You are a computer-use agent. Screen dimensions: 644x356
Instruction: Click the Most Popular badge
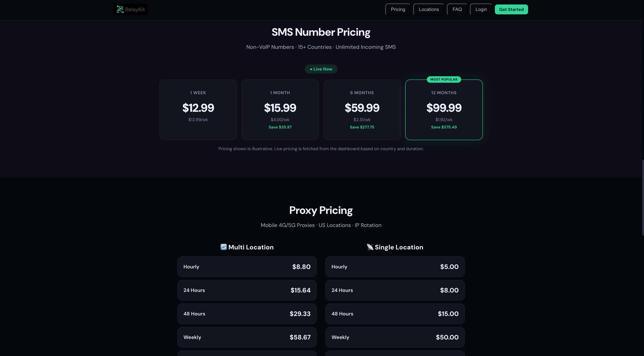coord(444,79)
